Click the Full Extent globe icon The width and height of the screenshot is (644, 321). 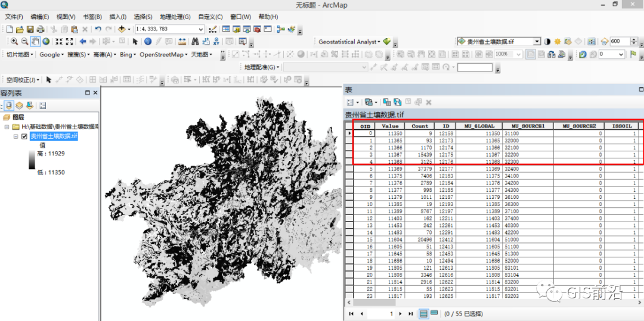[46, 41]
